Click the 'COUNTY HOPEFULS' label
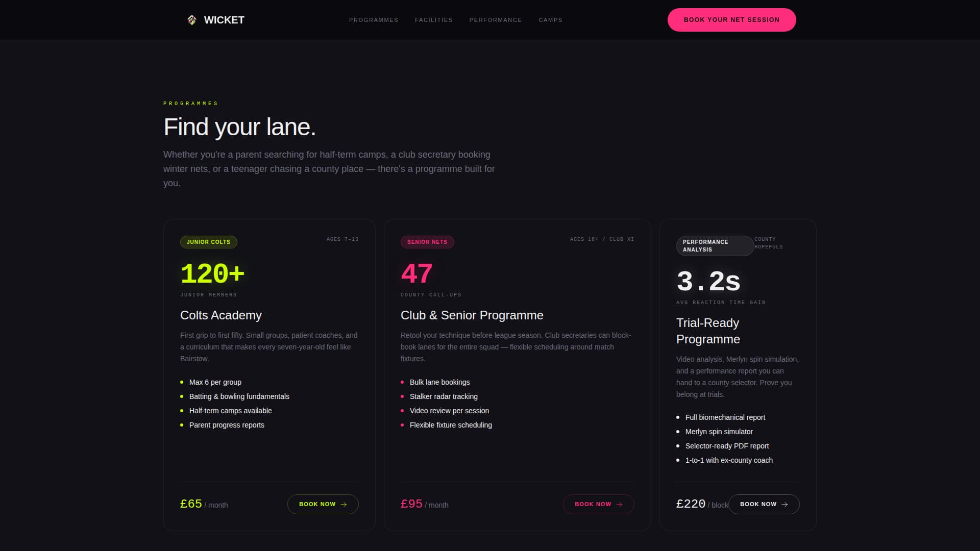 tap(768, 243)
